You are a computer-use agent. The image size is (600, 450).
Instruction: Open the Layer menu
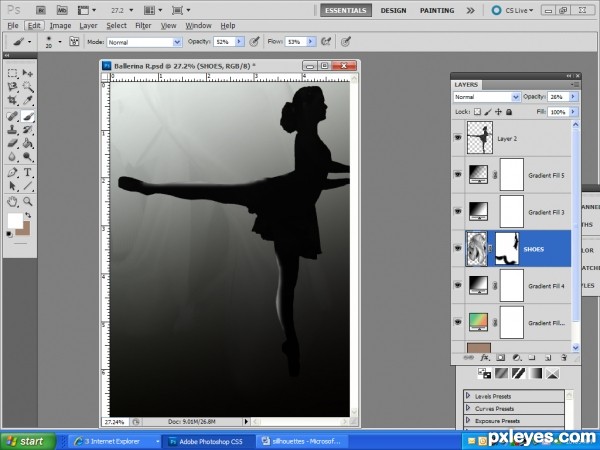[x=88, y=26]
